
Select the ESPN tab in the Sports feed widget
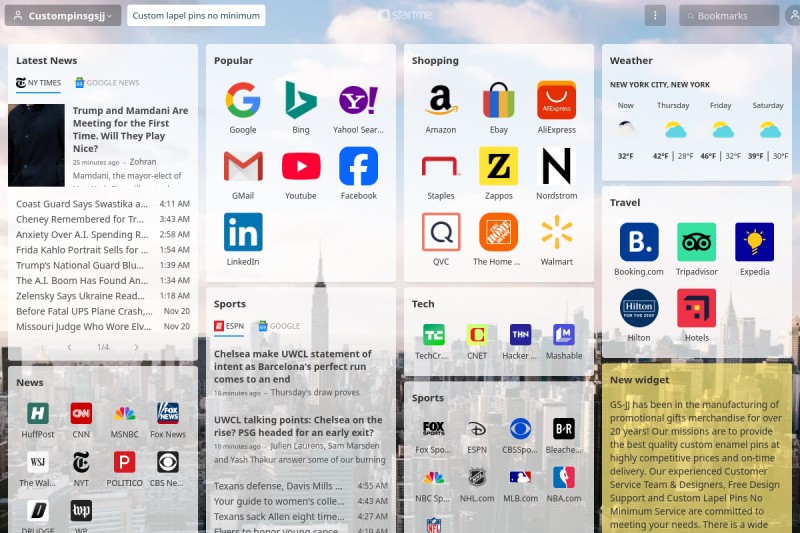click(229, 326)
